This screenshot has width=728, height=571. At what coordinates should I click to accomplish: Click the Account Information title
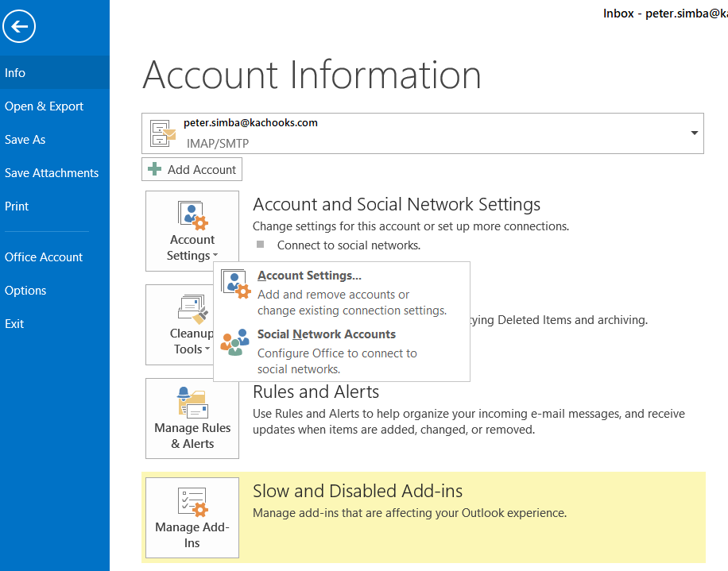[312, 75]
